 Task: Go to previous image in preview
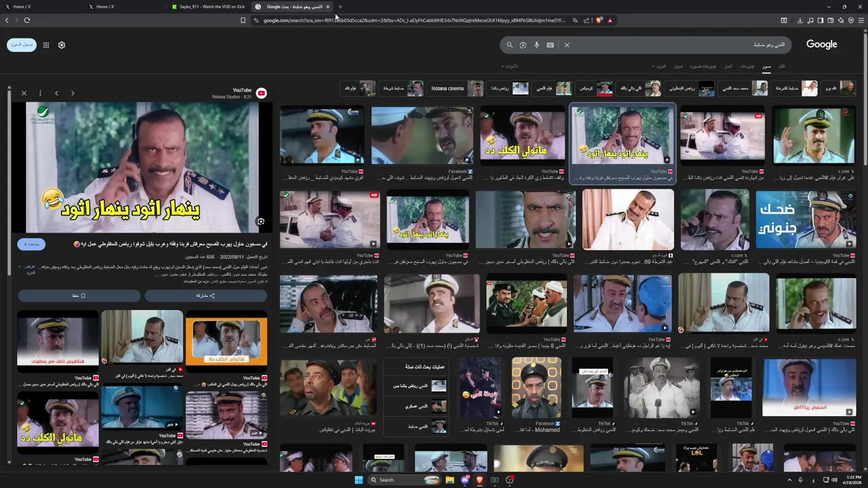pos(56,93)
